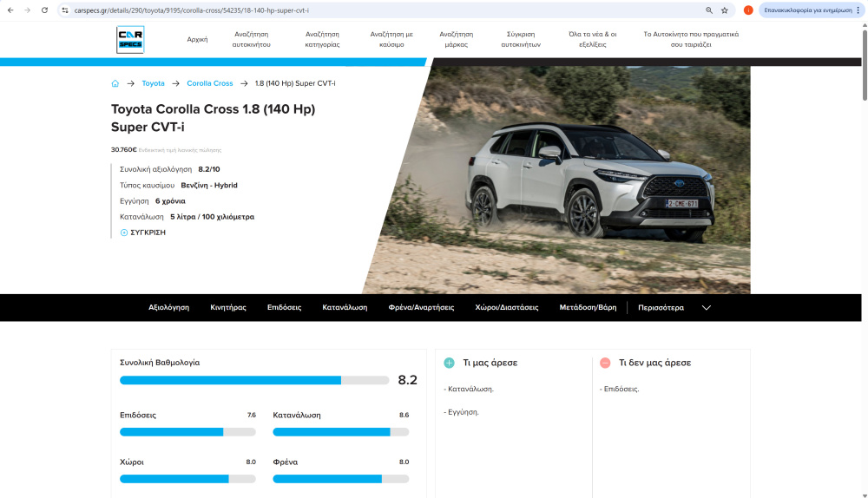Open the Corolla Cross breadcrumb link
Viewport: 868px width, 498px height.
pyautogui.click(x=210, y=83)
